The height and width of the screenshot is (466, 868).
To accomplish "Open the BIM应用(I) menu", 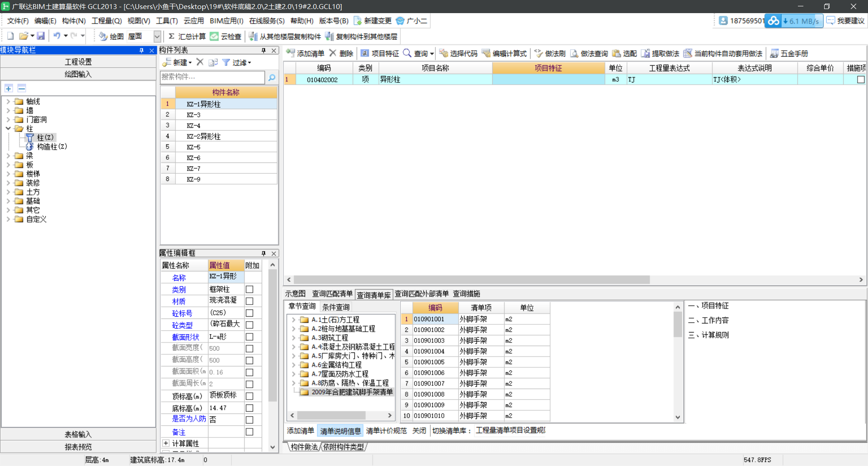I will pyautogui.click(x=226, y=21).
